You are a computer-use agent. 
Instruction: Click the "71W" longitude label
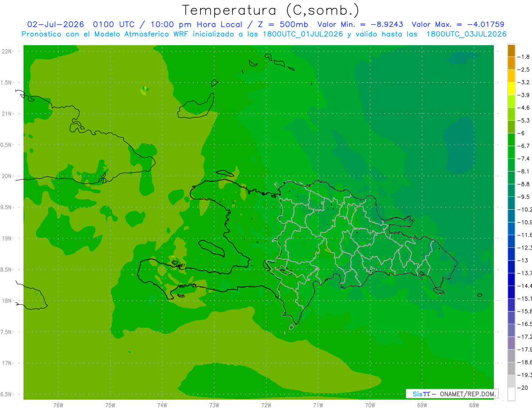[x=318, y=405]
